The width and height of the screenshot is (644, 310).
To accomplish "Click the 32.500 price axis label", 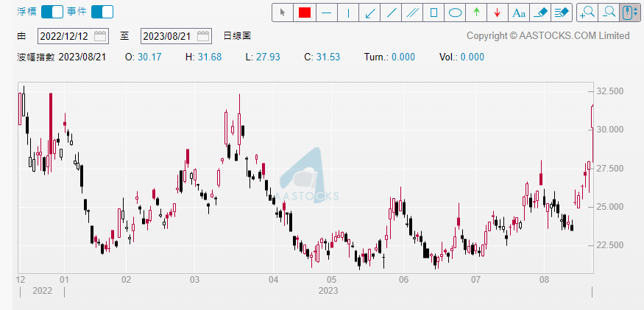I will 612,91.
